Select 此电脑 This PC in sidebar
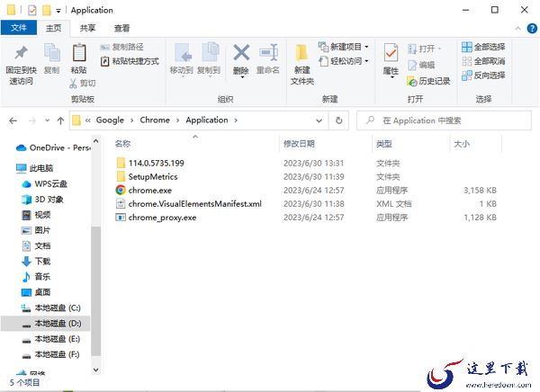Viewport: 540px width, 392px height. click(x=34, y=168)
